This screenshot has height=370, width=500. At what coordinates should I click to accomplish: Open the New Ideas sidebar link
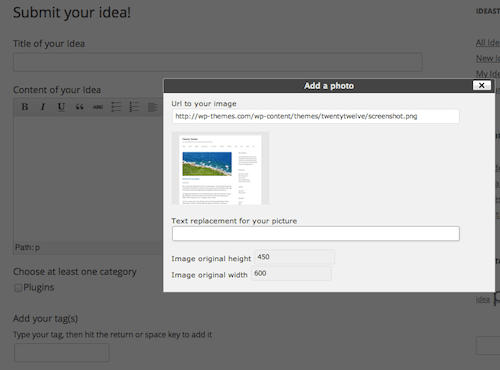488,58
